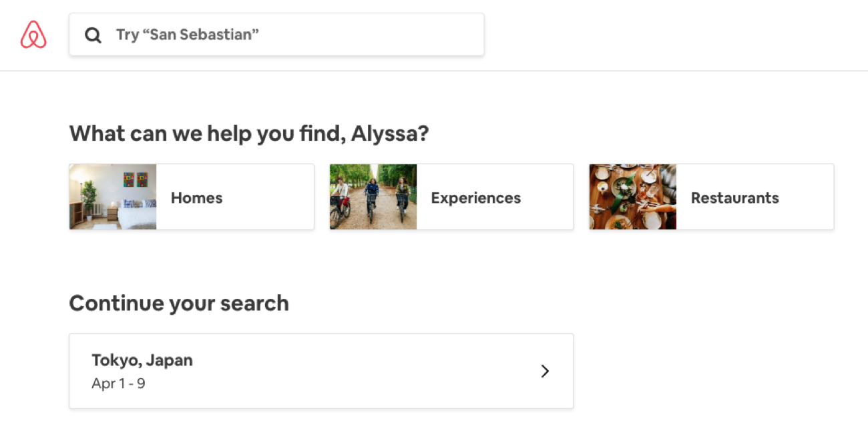The width and height of the screenshot is (868, 441).
Task: Click the "What can we help you find, Alyssa?" heading
Action: [x=248, y=133]
